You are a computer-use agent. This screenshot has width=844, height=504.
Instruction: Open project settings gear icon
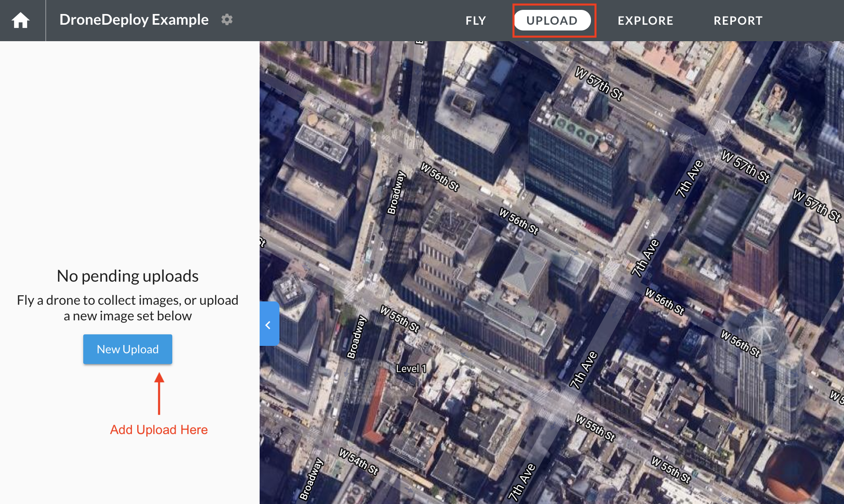click(x=227, y=19)
